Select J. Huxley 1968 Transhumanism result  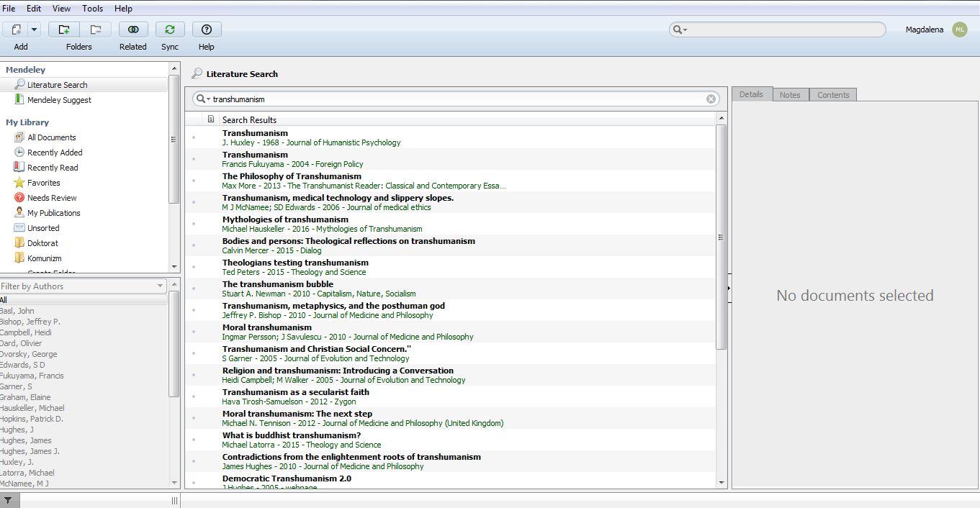(x=451, y=137)
